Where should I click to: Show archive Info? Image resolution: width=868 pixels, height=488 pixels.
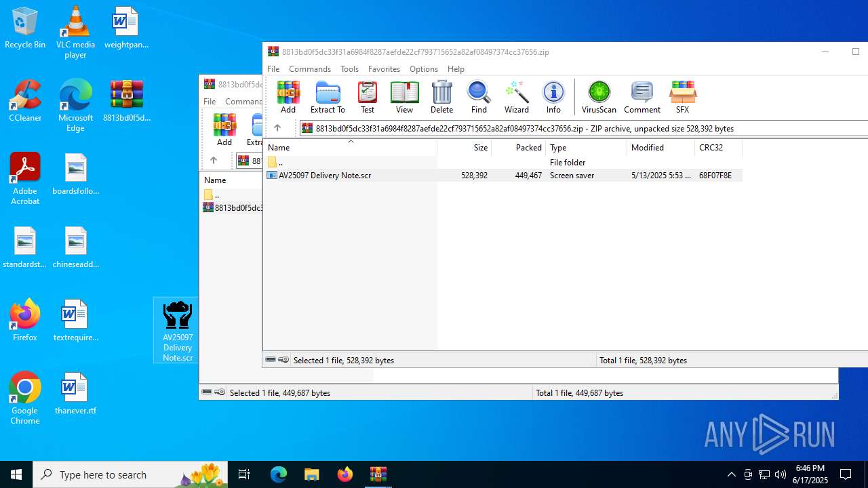point(553,97)
